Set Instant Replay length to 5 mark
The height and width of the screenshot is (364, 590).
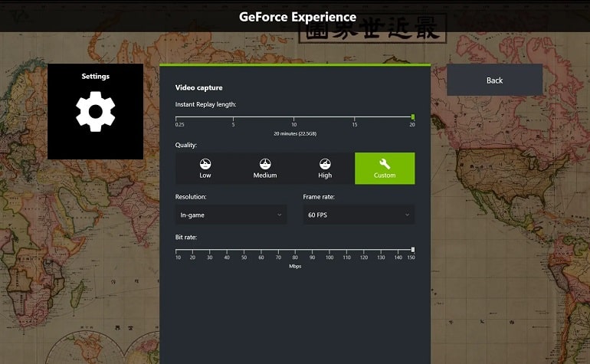[x=233, y=117]
